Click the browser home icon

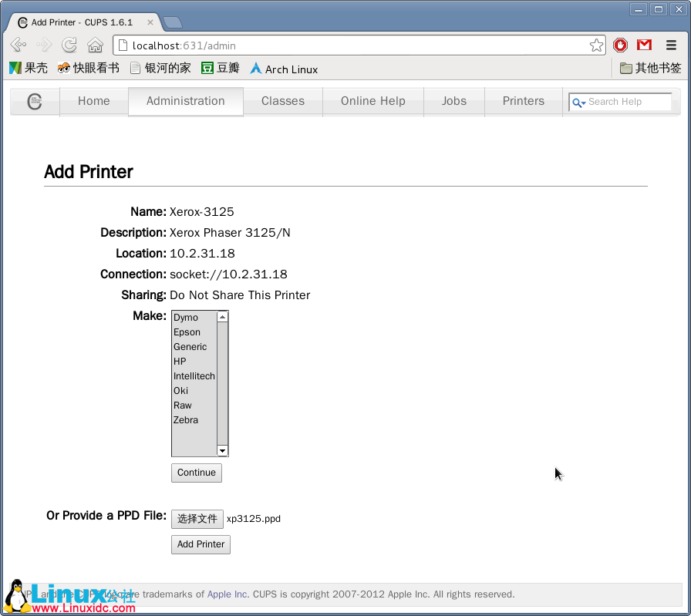(x=95, y=45)
